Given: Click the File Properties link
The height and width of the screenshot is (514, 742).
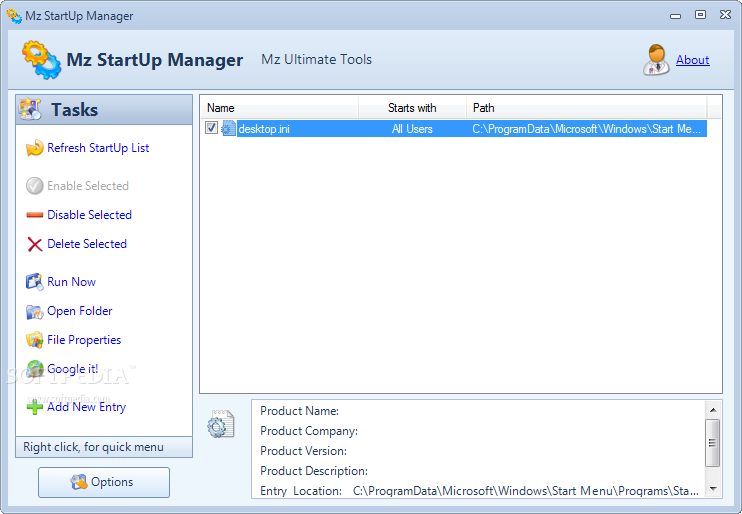Looking at the screenshot, I should click(x=84, y=340).
